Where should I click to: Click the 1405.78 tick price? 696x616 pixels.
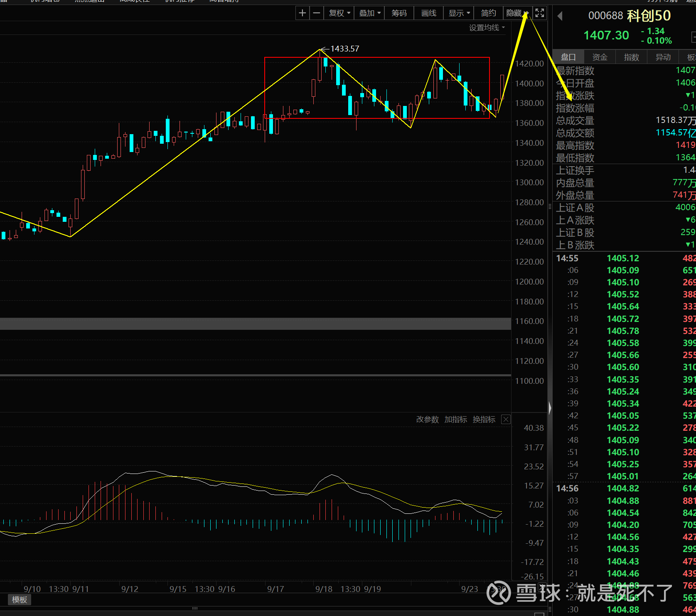coord(623,331)
